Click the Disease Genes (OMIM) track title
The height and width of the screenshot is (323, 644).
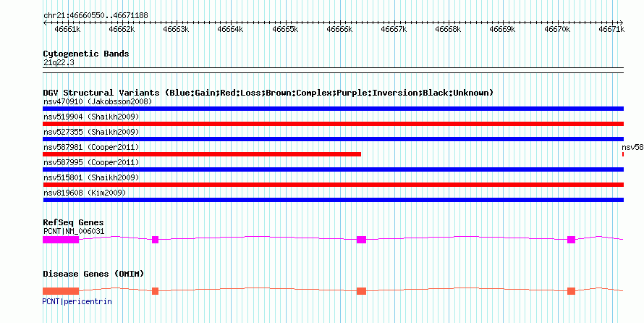coord(93,274)
